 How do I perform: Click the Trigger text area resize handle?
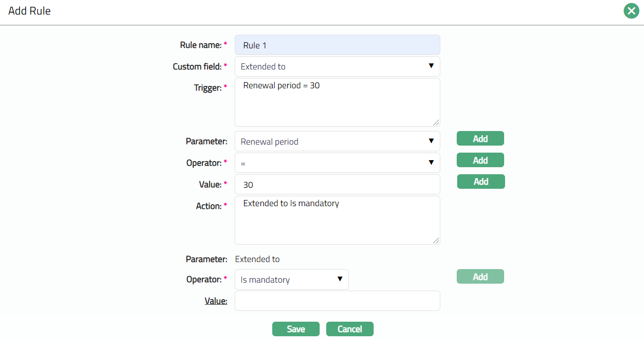[x=437, y=123]
